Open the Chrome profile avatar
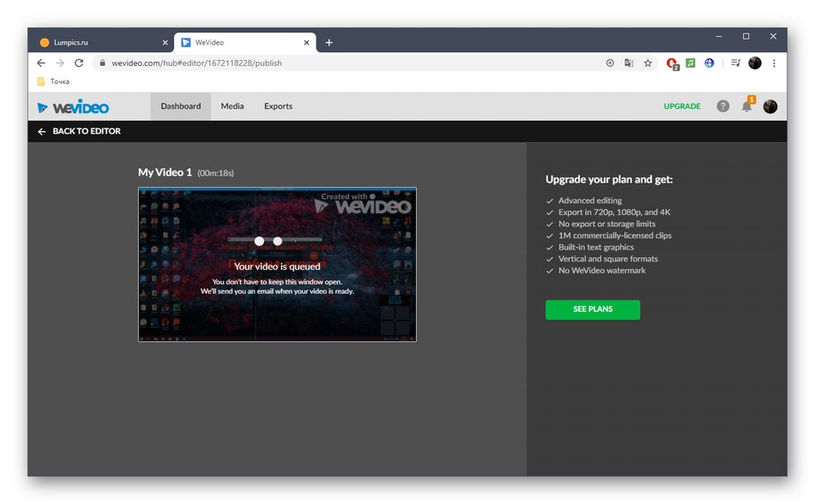The image size is (815, 504). [755, 63]
